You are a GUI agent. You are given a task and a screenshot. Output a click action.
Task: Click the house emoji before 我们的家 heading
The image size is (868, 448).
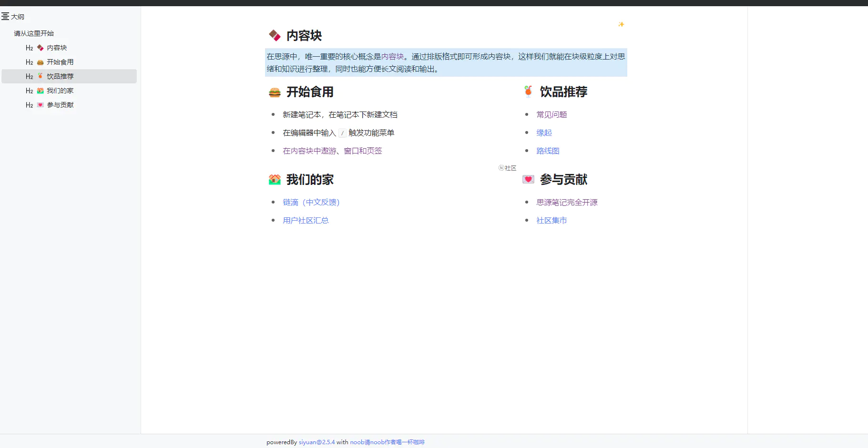pyautogui.click(x=275, y=180)
